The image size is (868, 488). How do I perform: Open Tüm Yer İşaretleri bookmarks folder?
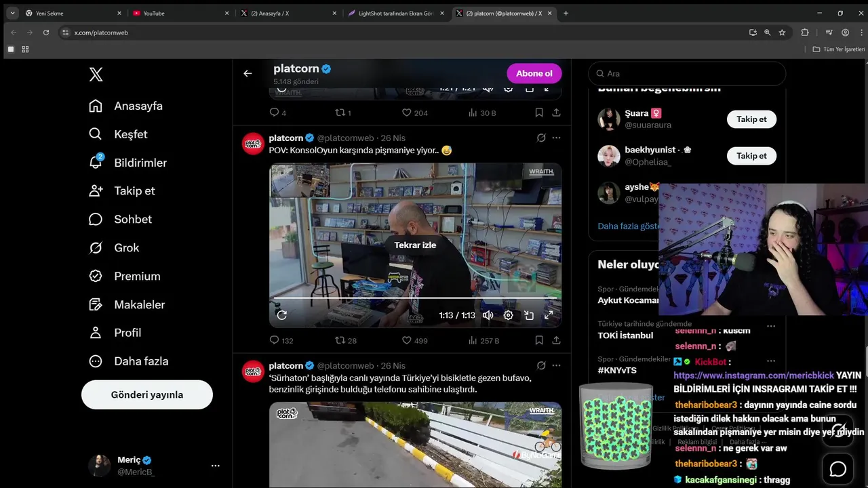839,49
